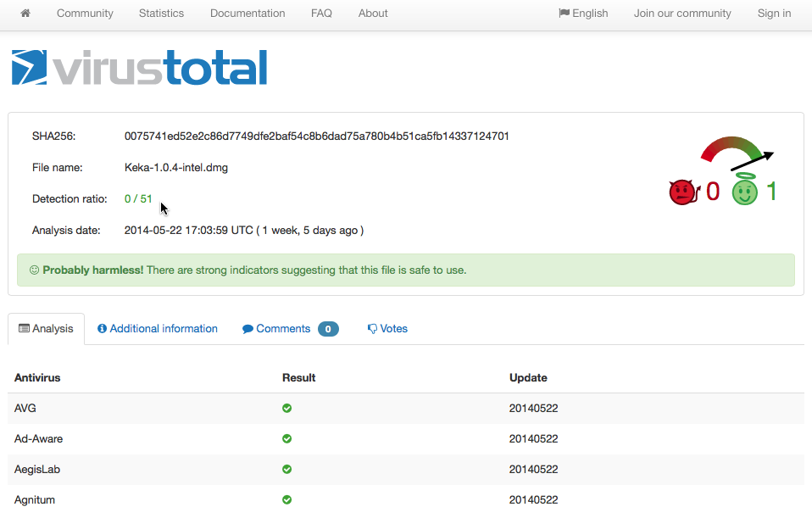
Task: Select the SHA256 hash value
Action: click(316, 136)
